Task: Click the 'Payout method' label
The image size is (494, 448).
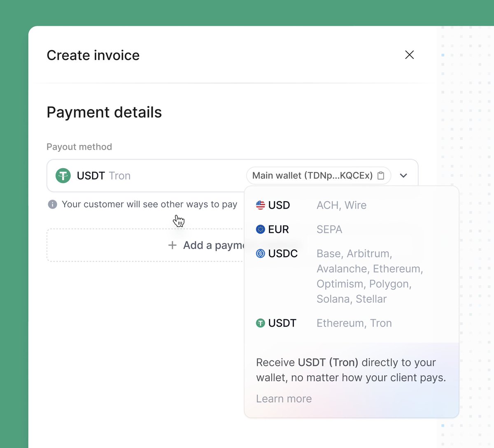Action: click(79, 147)
